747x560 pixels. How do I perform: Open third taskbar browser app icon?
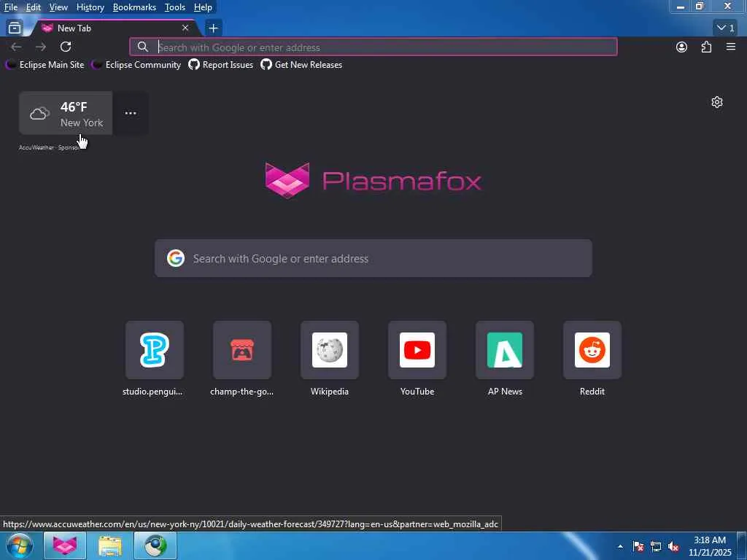155,545
